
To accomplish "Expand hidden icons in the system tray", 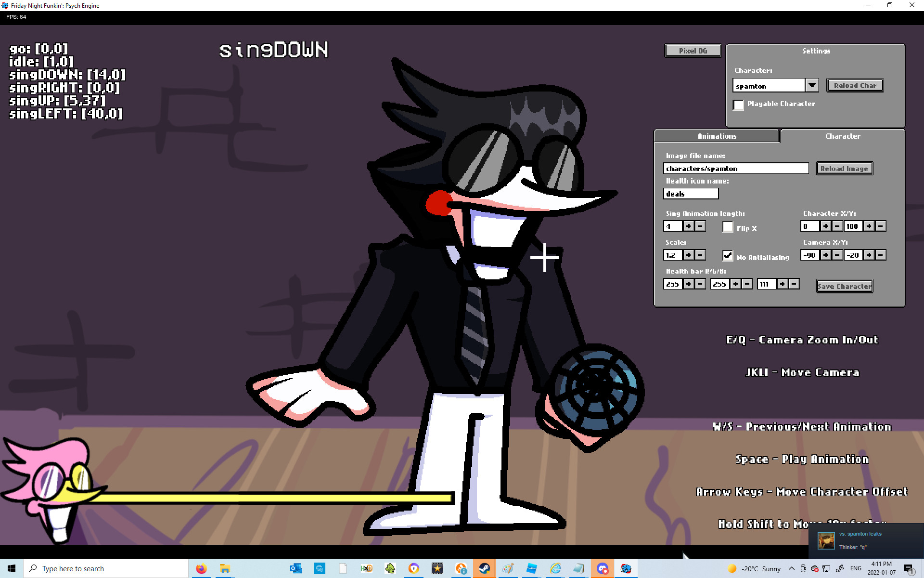I will [x=792, y=568].
